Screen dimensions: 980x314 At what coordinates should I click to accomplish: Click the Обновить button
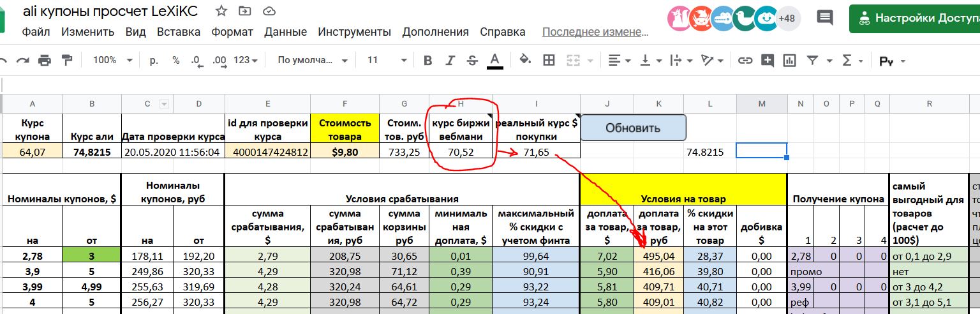coord(634,128)
